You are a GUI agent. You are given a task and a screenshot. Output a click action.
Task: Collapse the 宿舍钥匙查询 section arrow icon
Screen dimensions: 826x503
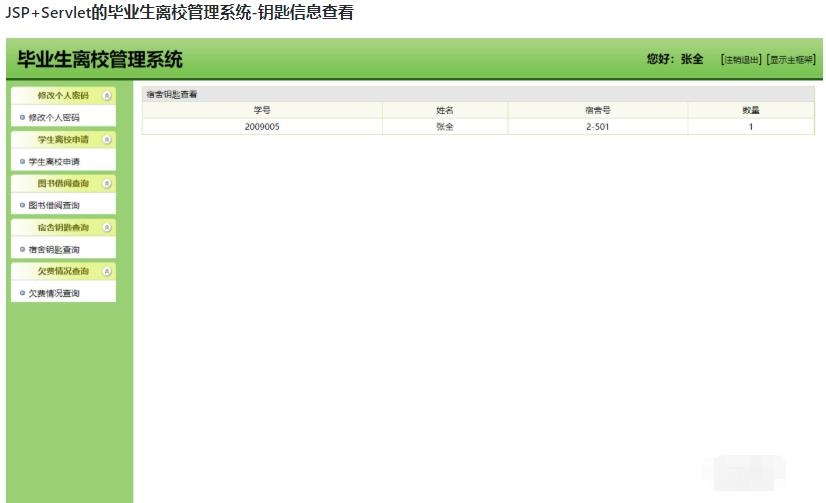(x=107, y=228)
